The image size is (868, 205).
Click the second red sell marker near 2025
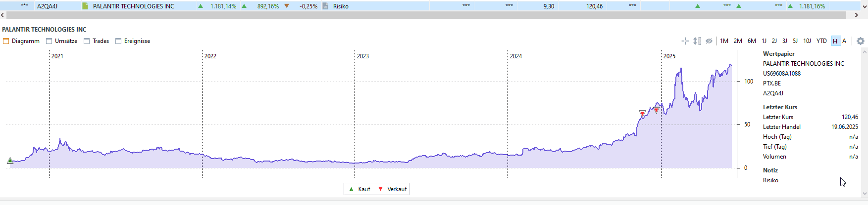tap(657, 110)
